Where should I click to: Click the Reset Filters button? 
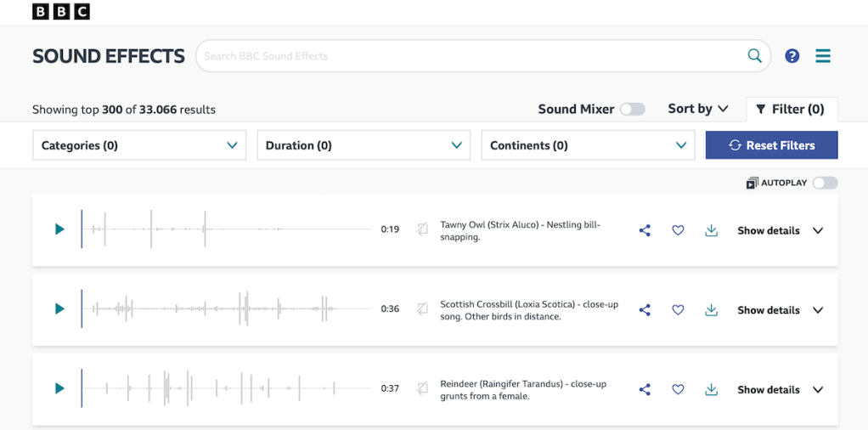pyautogui.click(x=771, y=145)
